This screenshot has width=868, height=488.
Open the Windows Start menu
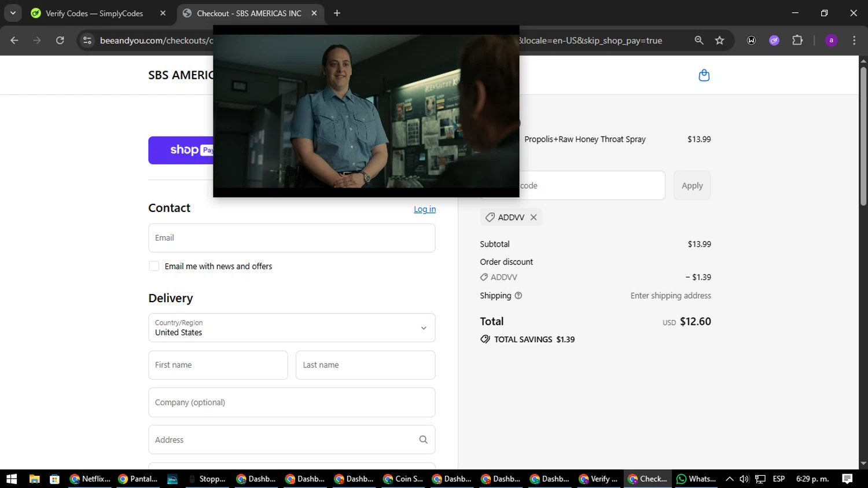12,479
